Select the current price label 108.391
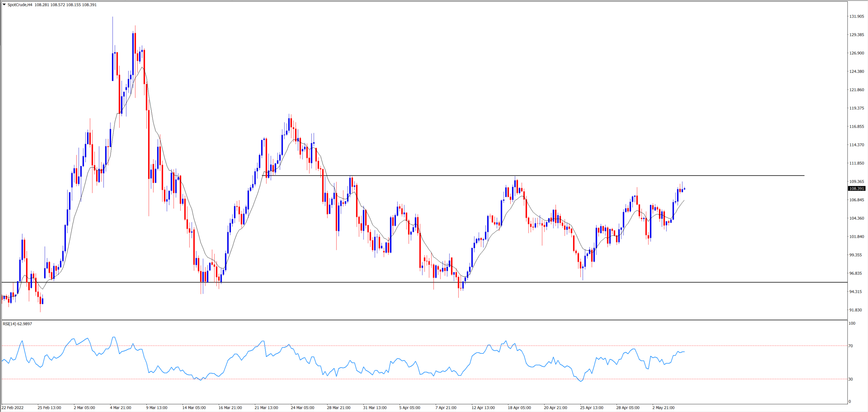Viewport: 868px width, 412px height. [856, 189]
